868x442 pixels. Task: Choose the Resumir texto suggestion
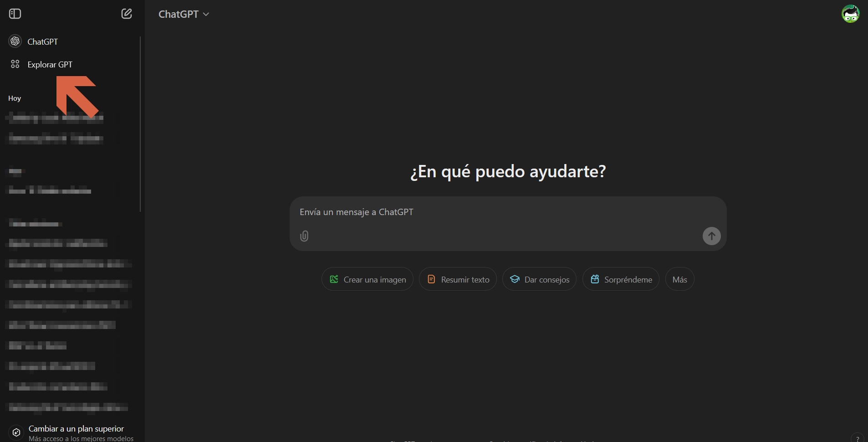pyautogui.click(x=458, y=279)
